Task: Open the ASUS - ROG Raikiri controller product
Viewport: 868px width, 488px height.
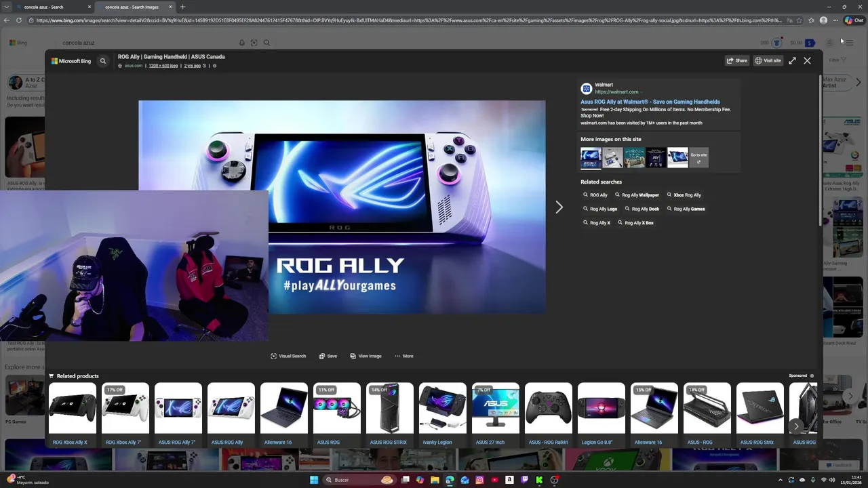Action: (548, 413)
